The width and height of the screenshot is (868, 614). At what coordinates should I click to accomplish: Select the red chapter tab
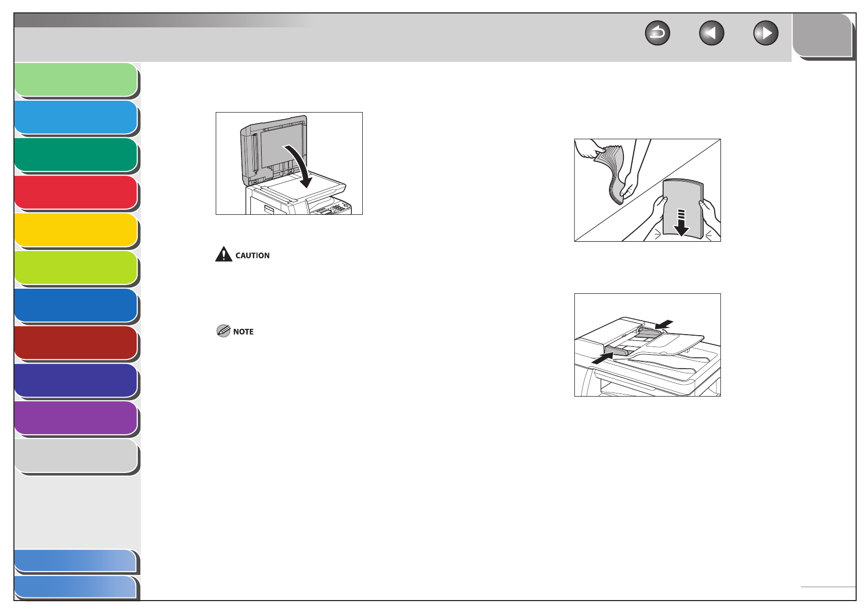point(76,193)
